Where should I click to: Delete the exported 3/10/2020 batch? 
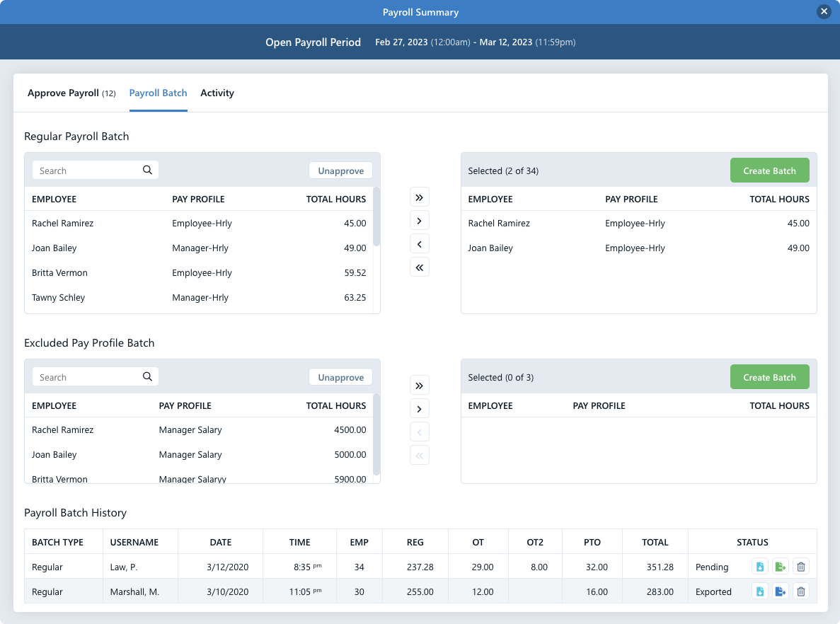pos(801,591)
